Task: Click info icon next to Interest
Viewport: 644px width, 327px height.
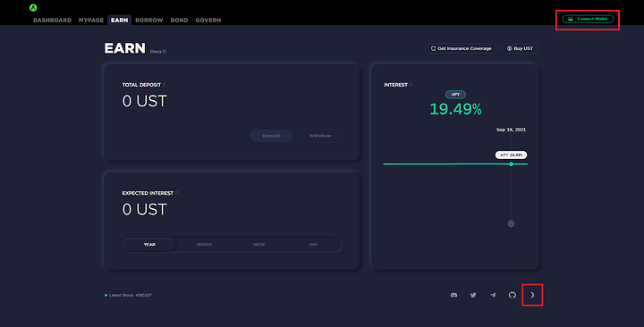Action: pos(411,85)
